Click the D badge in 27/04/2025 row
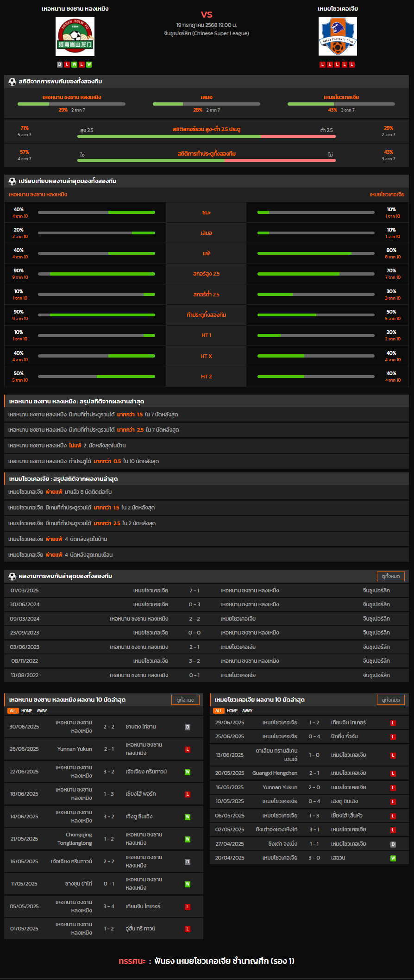Viewport: 414px width, 980px height. (393, 844)
